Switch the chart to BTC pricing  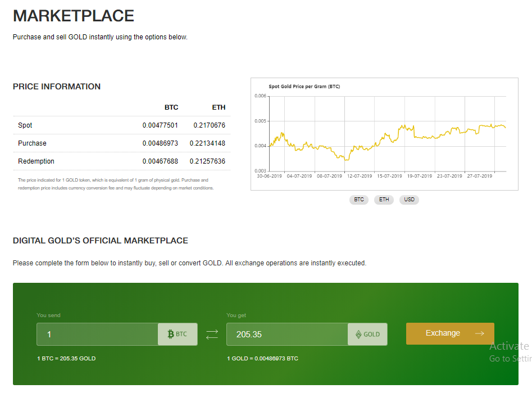tap(359, 200)
